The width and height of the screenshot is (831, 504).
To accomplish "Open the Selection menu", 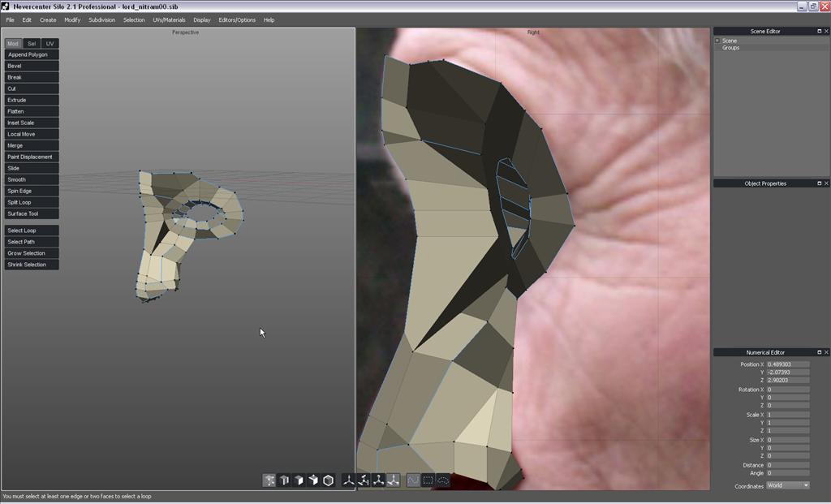I will click(134, 20).
